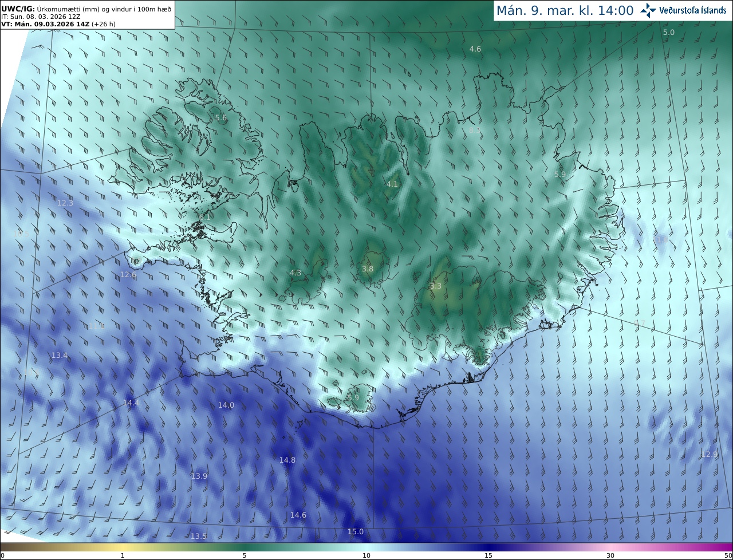Click the 12.9 value label on the map
The image size is (733, 560).
coord(710,455)
